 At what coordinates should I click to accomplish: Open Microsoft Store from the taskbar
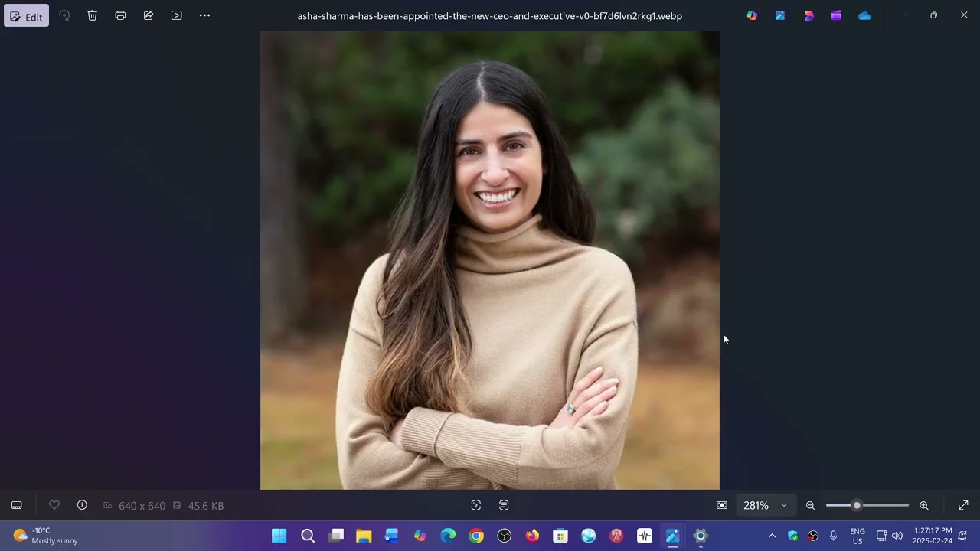[560, 536]
